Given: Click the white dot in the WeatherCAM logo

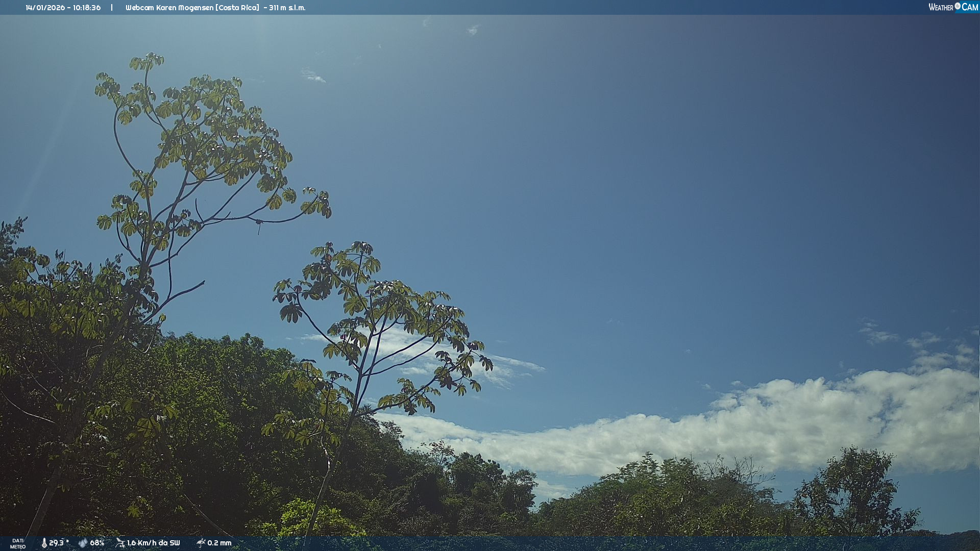Looking at the screenshot, I should point(958,6).
